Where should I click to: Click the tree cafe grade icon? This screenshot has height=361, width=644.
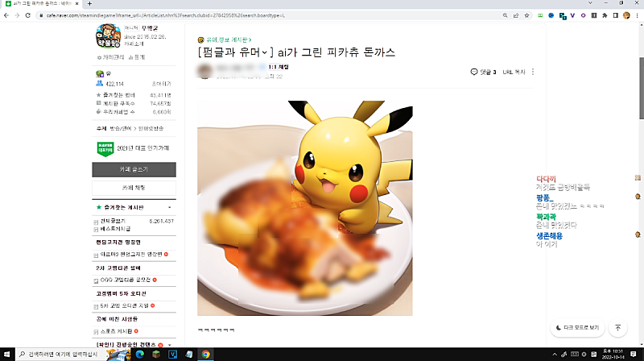pos(100,73)
